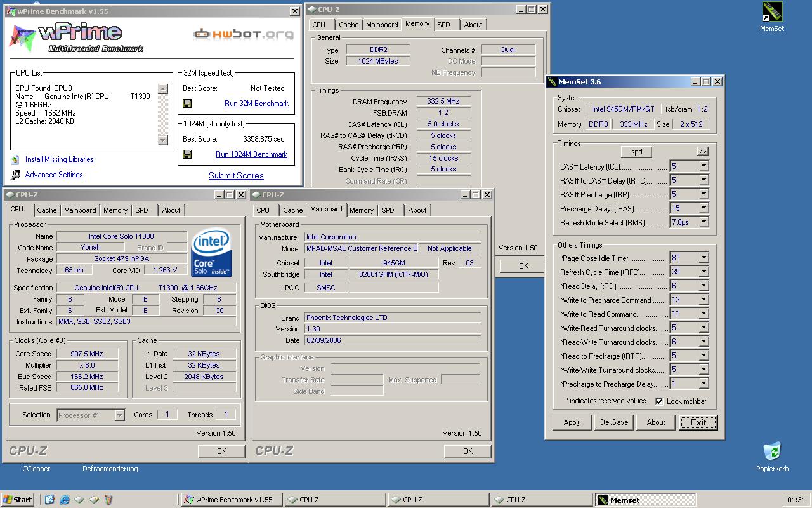Click Del.Save in MemSet

point(614,422)
